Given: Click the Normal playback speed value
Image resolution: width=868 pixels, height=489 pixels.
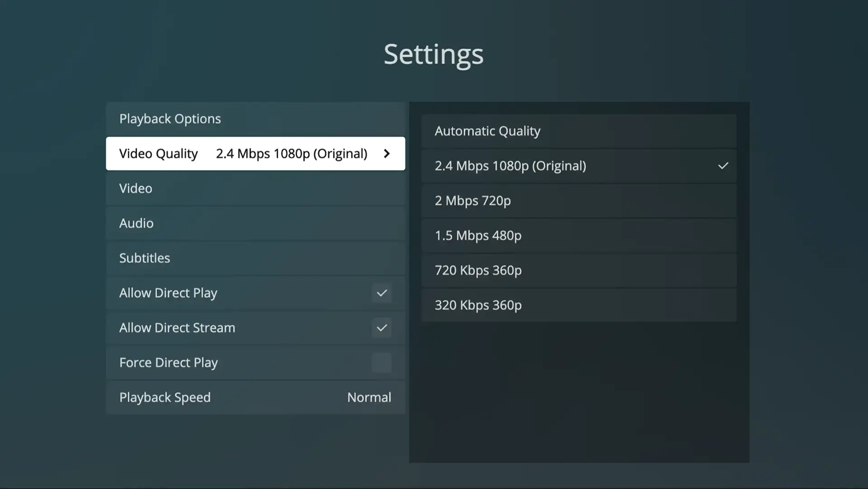Looking at the screenshot, I should pos(369,397).
